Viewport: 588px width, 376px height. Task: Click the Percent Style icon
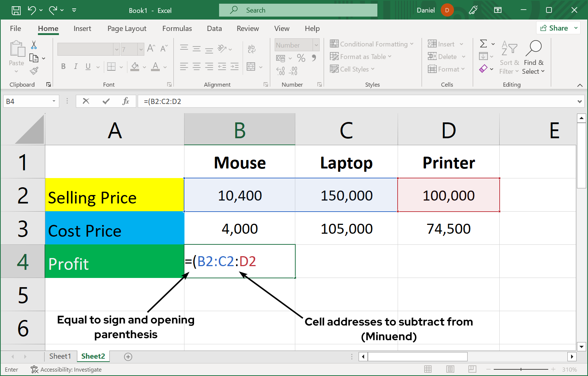(x=301, y=58)
